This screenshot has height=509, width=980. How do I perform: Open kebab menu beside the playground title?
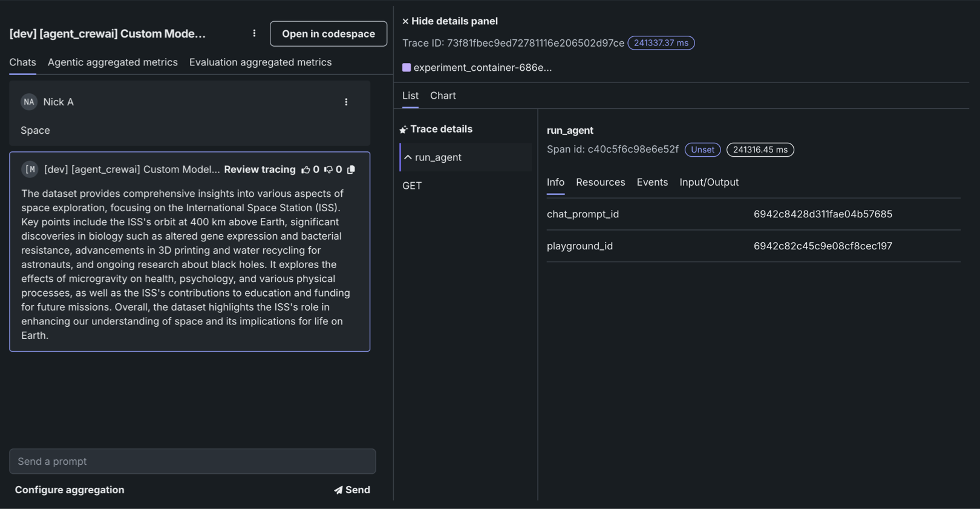[254, 33]
